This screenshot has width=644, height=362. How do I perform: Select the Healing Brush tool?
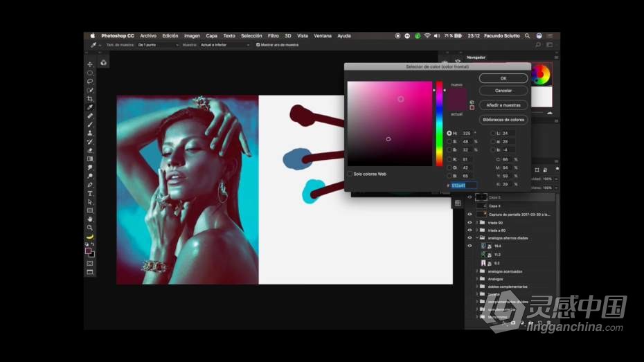coord(90,116)
